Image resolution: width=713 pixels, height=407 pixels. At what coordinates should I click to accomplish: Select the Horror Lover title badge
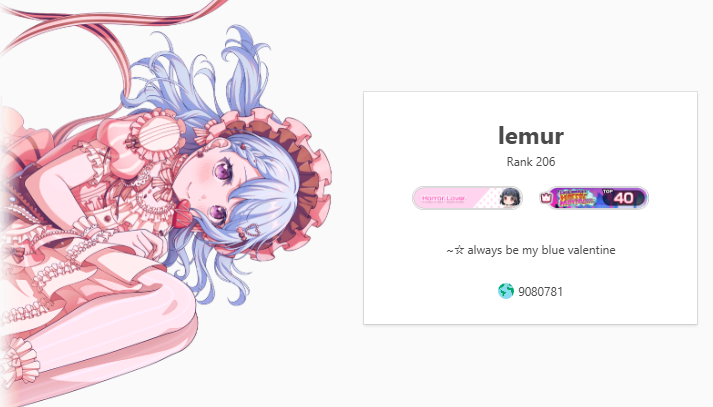(x=467, y=198)
